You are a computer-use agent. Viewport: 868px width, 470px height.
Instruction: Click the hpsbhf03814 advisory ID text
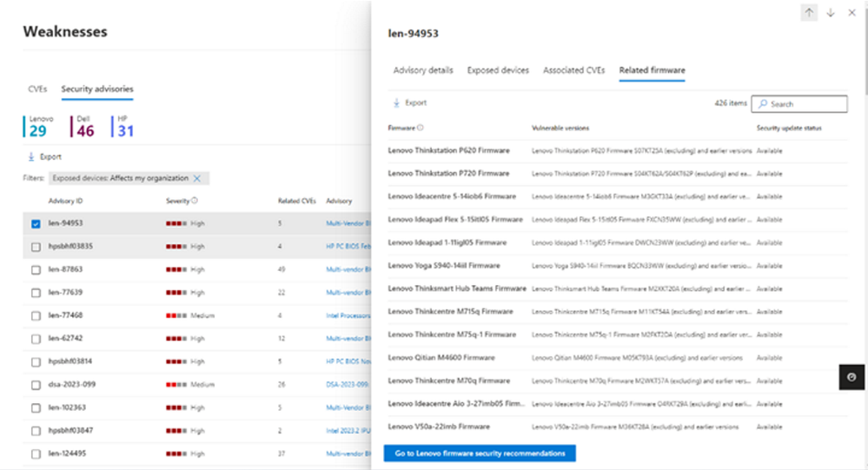coord(70,361)
